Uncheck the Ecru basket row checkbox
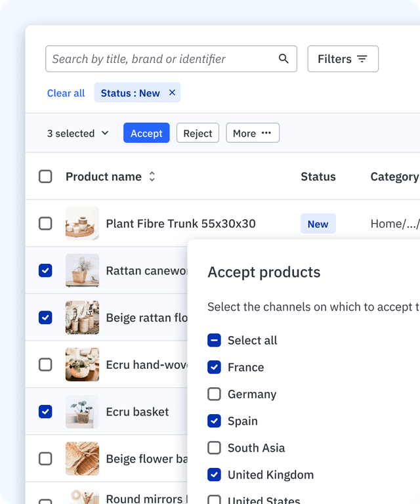Image resolution: width=420 pixels, height=504 pixels. (45, 411)
